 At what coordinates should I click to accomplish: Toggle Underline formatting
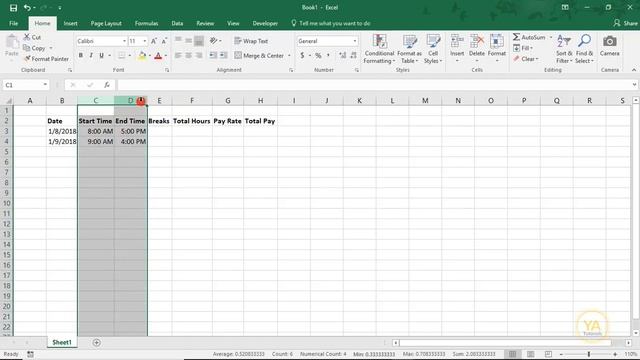(101, 56)
